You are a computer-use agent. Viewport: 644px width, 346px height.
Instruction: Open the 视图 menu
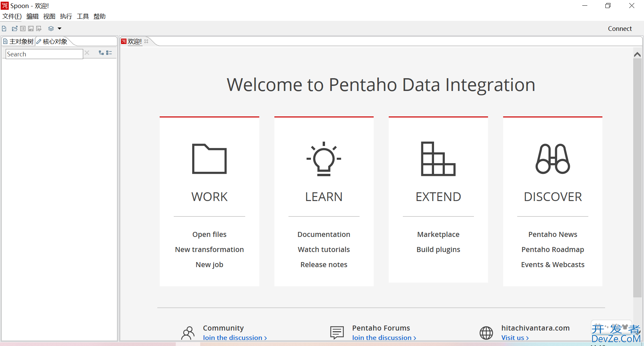pyautogui.click(x=49, y=16)
